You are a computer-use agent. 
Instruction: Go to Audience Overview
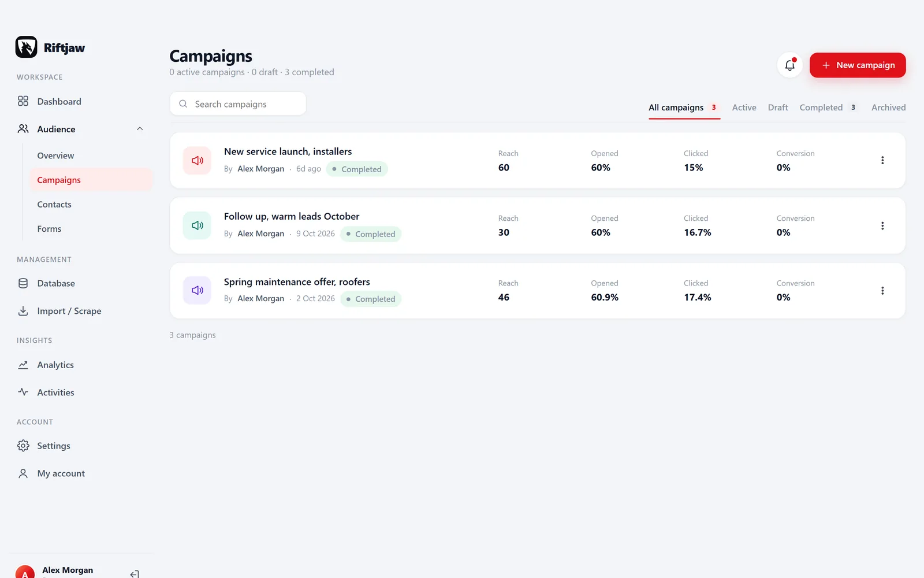pyautogui.click(x=55, y=155)
